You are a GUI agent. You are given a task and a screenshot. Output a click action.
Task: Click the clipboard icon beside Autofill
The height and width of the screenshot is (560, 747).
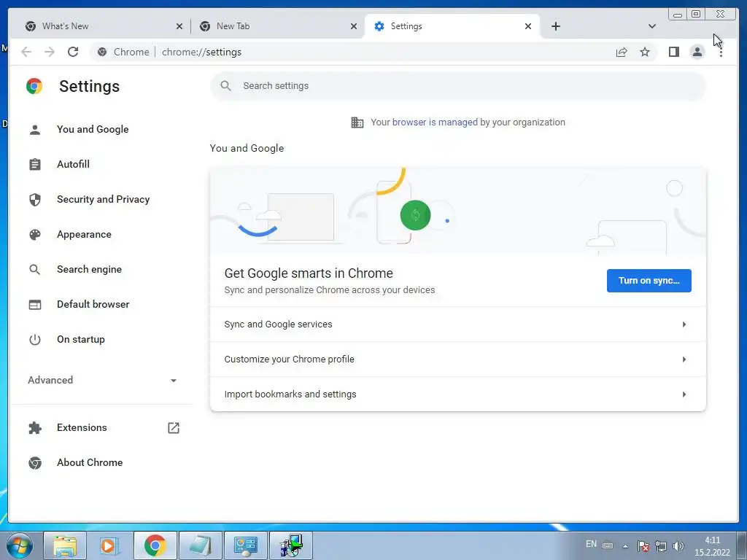pos(35,164)
